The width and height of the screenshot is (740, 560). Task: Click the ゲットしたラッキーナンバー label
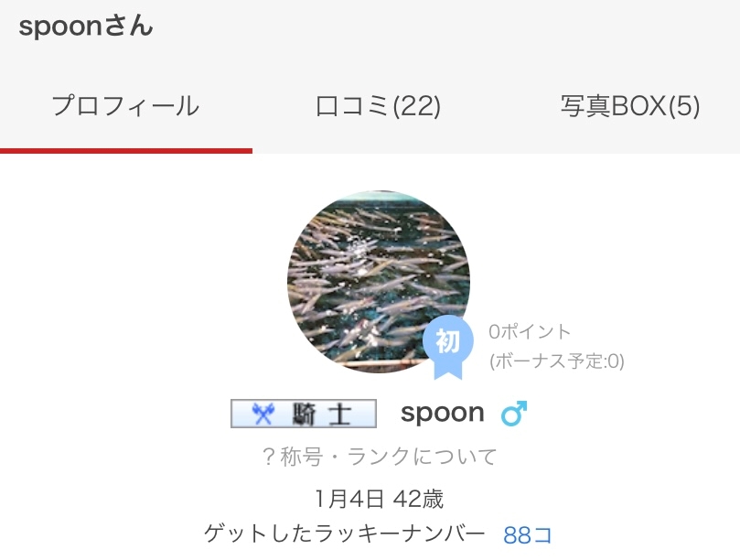click(x=345, y=534)
